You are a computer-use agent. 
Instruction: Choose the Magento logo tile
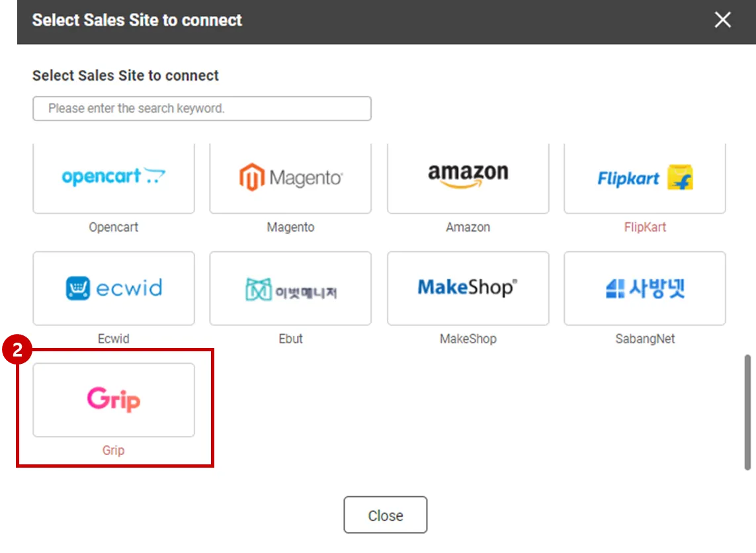290,177
